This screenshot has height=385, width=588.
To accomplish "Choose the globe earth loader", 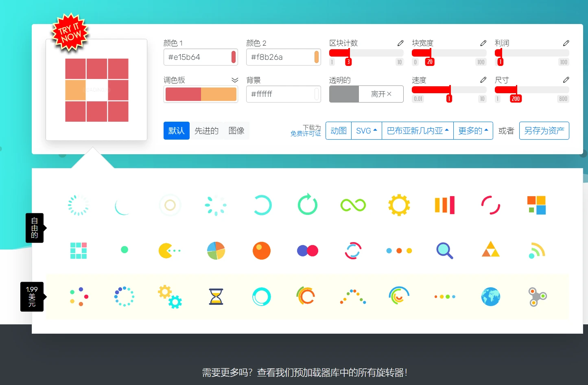I will pyautogui.click(x=490, y=297).
